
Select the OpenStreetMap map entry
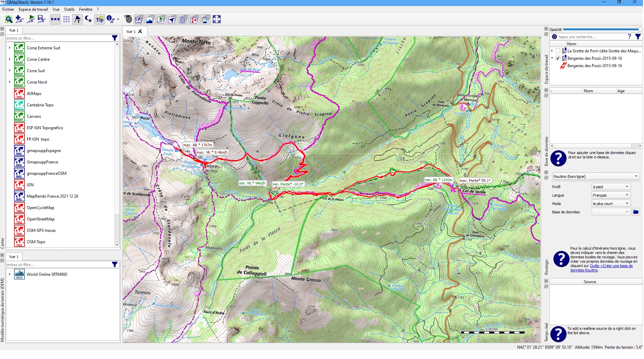click(x=41, y=219)
